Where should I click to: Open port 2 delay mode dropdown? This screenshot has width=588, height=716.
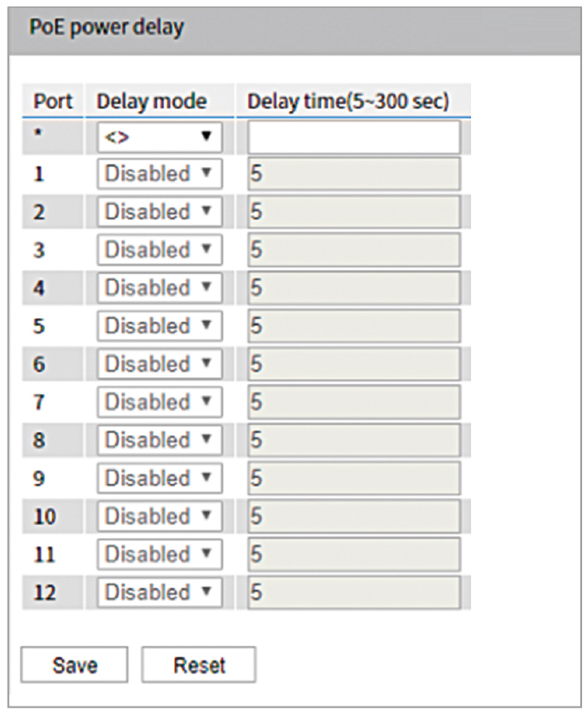coord(159,212)
